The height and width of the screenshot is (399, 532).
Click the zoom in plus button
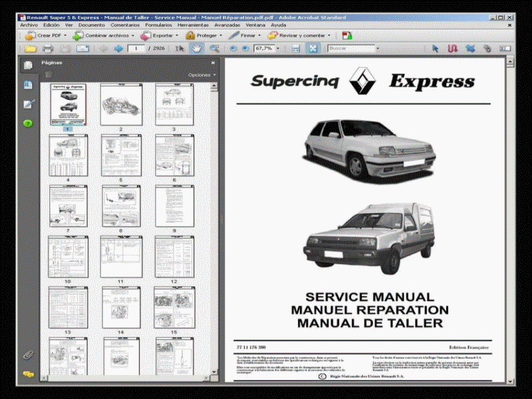click(x=245, y=49)
